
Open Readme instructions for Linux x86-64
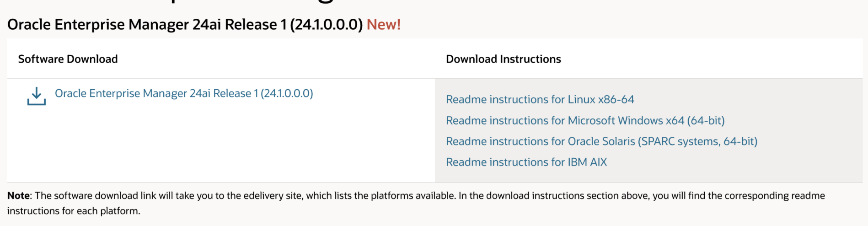[540, 99]
